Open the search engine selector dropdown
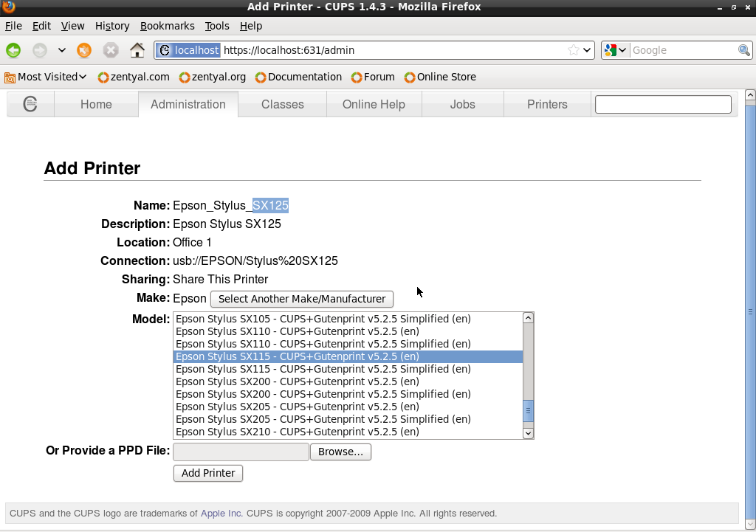The image size is (756, 532). click(x=615, y=50)
